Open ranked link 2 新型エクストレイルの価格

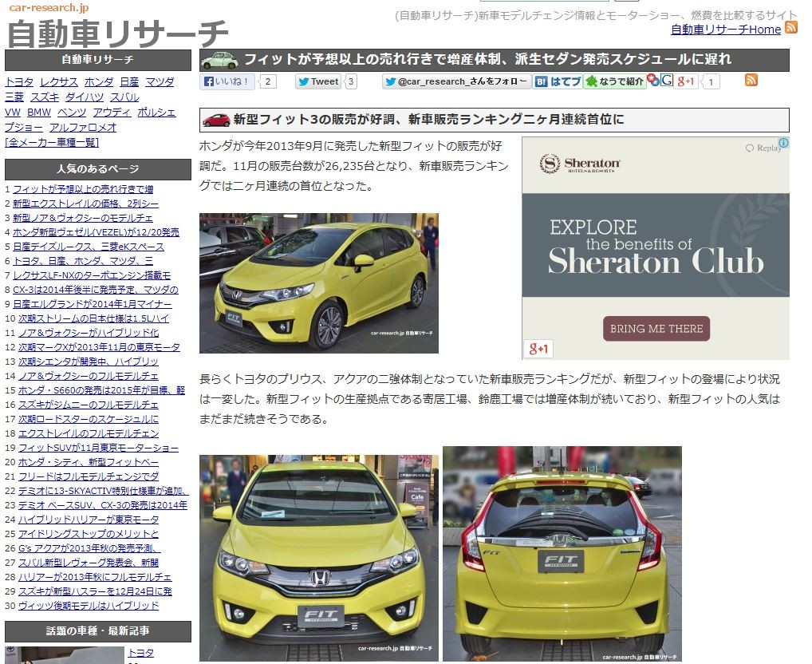coord(86,204)
